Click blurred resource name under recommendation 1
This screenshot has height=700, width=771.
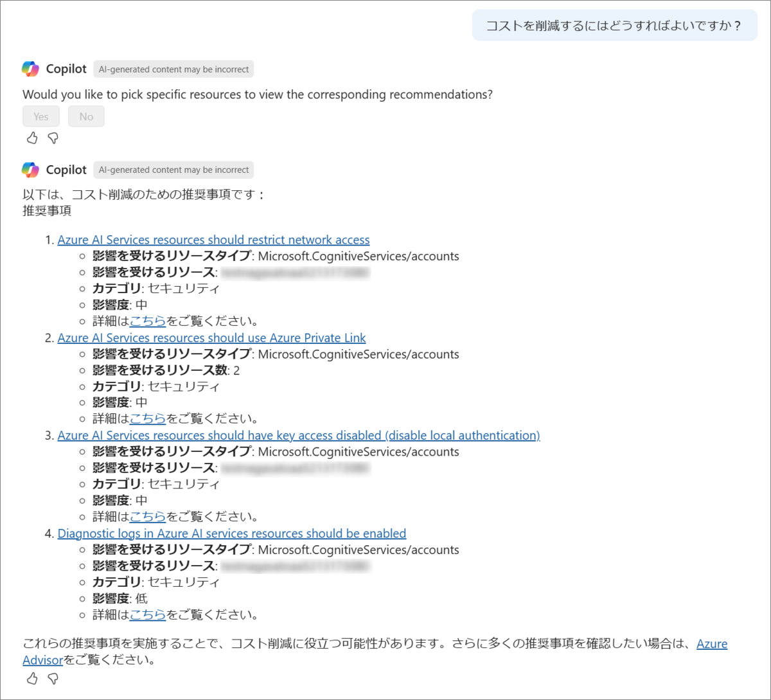tap(296, 273)
